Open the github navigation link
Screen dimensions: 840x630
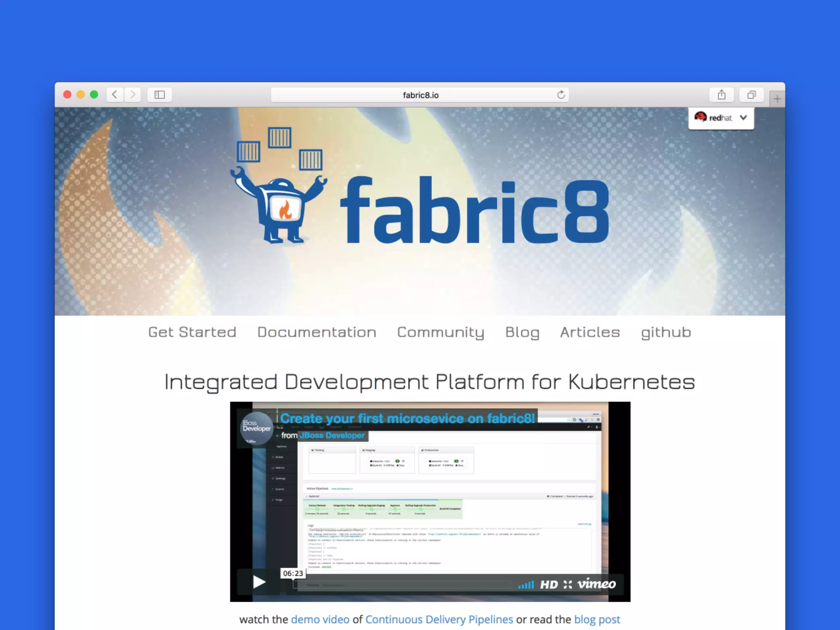(x=666, y=332)
